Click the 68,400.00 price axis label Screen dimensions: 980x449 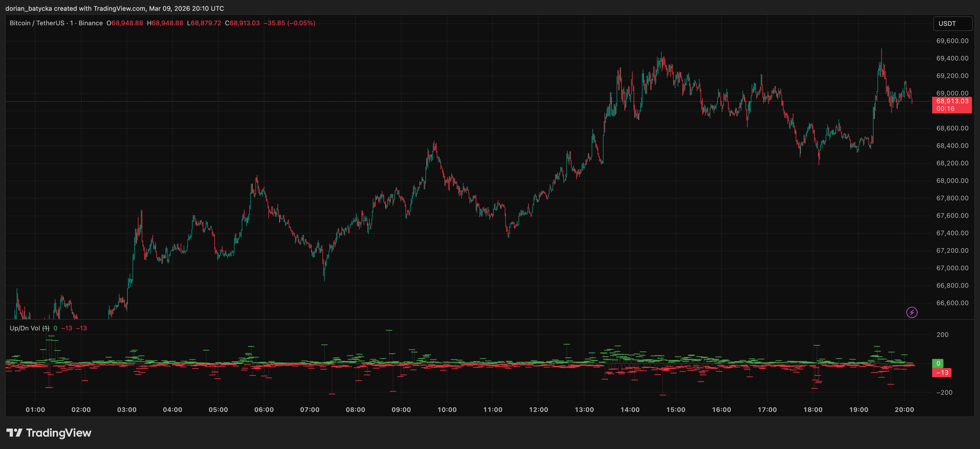point(952,146)
